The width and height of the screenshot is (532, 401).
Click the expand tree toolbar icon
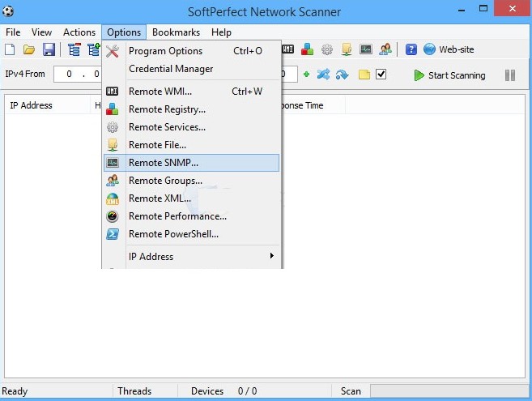click(94, 49)
